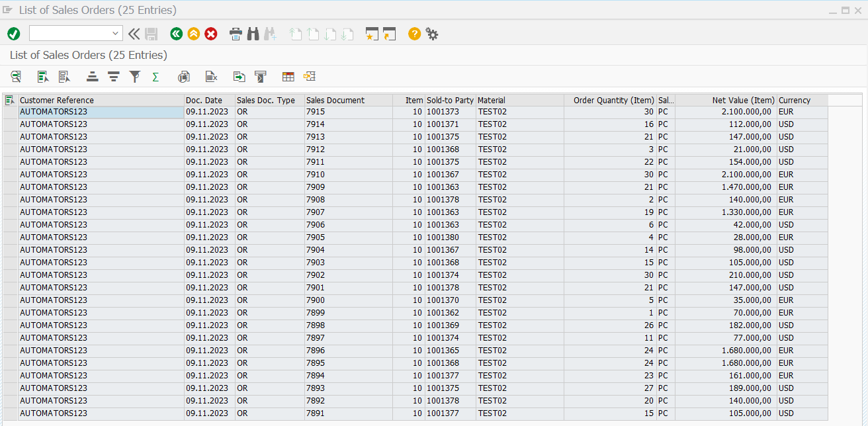Click the green Back arrow icon
The height and width of the screenshot is (426, 868).
(x=176, y=34)
